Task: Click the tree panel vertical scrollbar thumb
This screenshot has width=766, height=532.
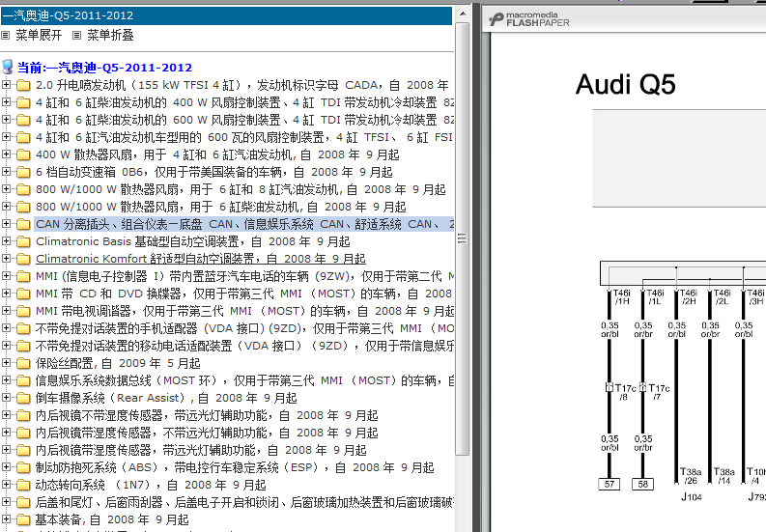Action: [462, 239]
